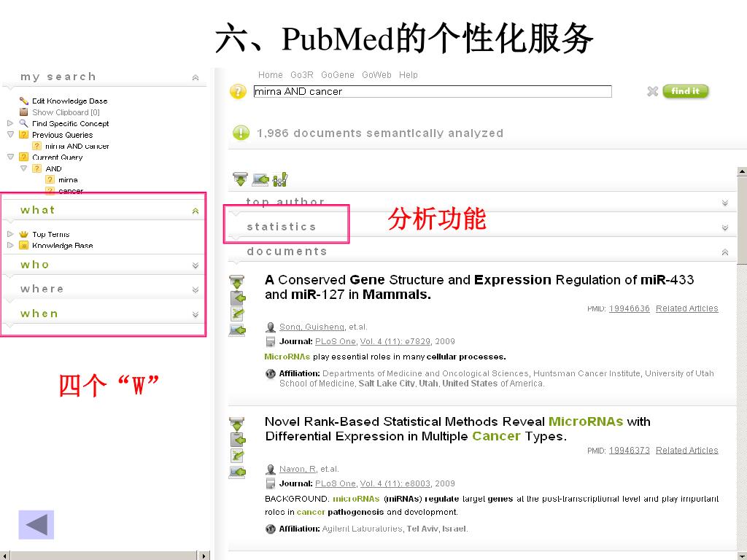Click the Edit Knowledge Base pencil icon
The image size is (747, 560).
24,101
